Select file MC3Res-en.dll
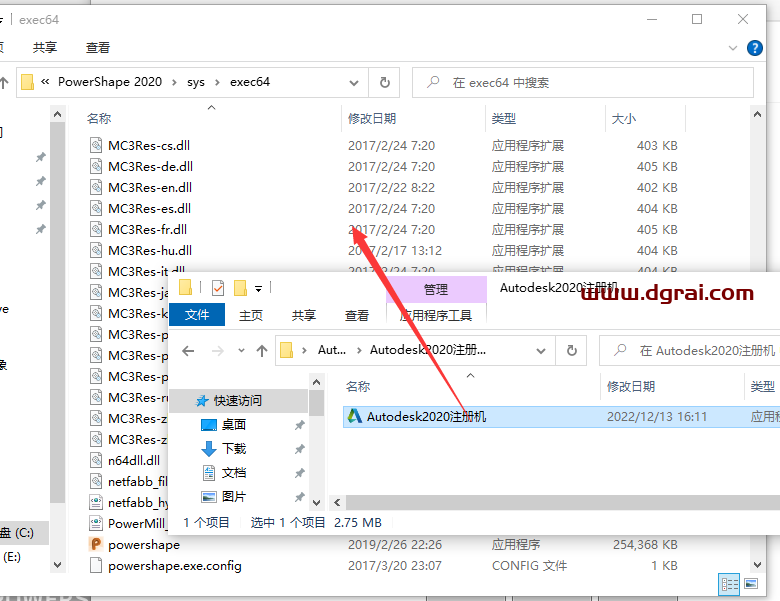This screenshot has height=601, width=780. click(x=150, y=187)
